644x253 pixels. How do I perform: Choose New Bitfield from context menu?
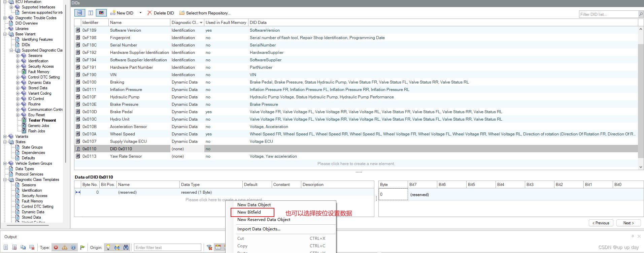click(249, 212)
